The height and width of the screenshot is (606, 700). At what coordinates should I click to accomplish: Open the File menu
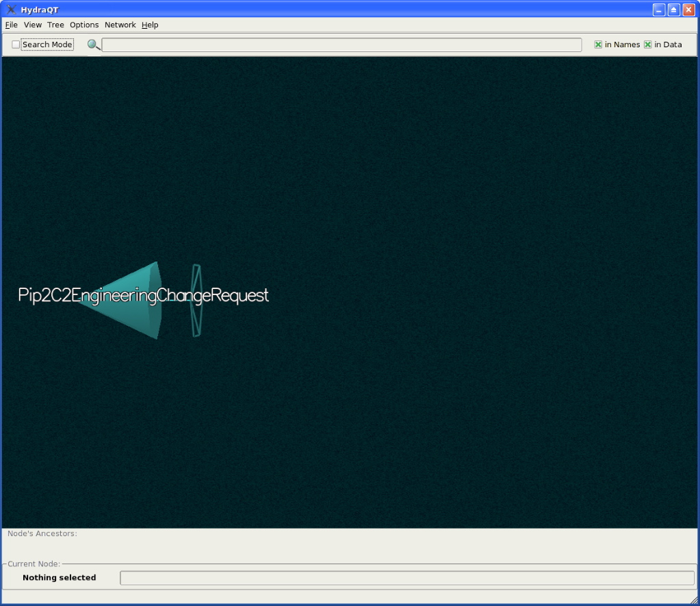click(11, 25)
